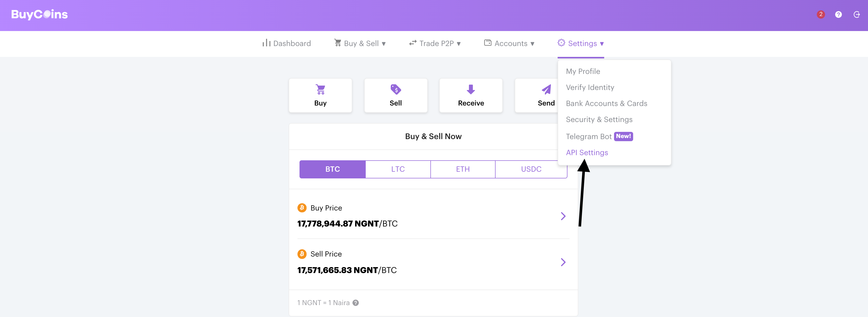
Task: Select the BTC tab
Action: point(332,169)
